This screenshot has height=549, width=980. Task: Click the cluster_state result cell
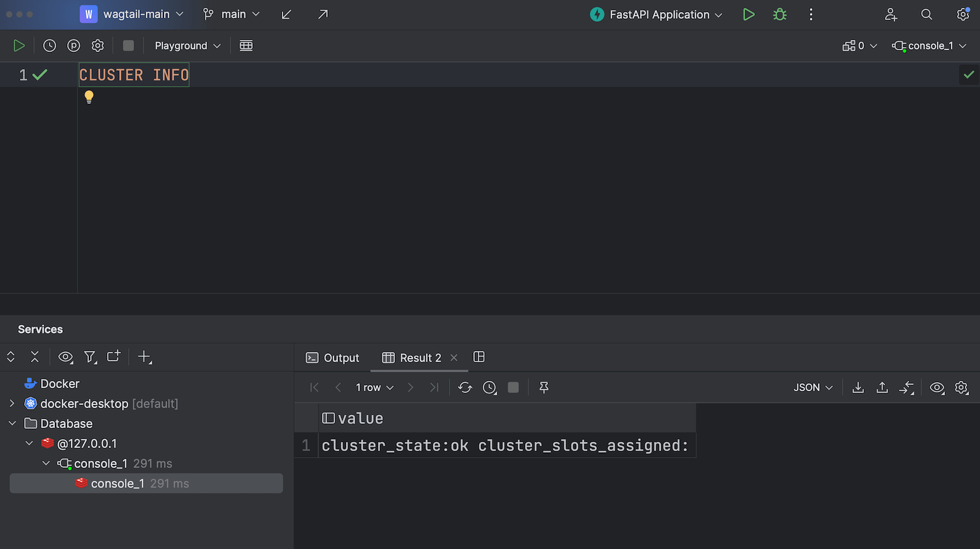pyautogui.click(x=506, y=446)
